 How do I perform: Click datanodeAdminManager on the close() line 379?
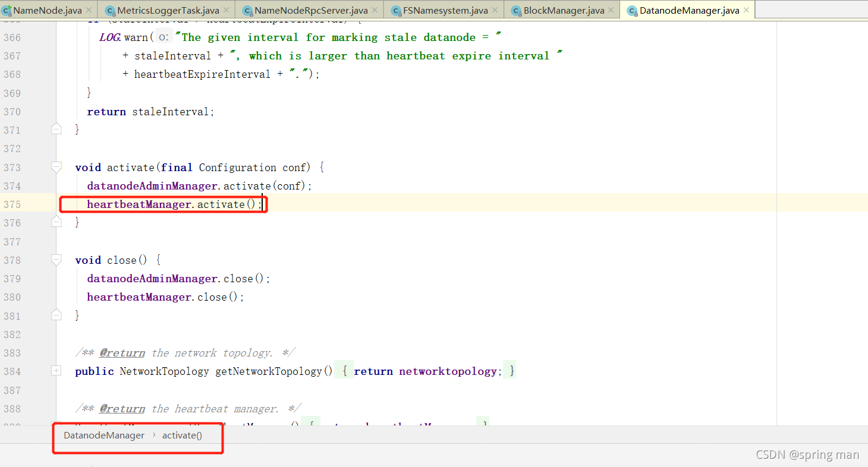152,279
